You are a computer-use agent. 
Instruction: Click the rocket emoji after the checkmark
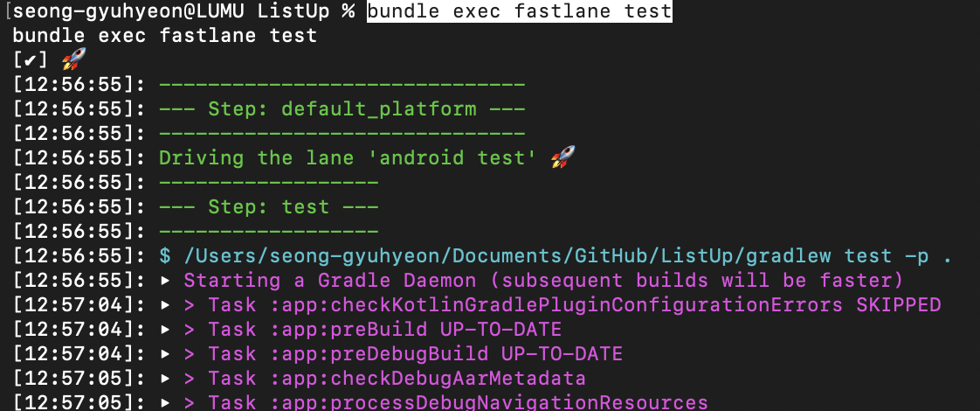(73, 60)
